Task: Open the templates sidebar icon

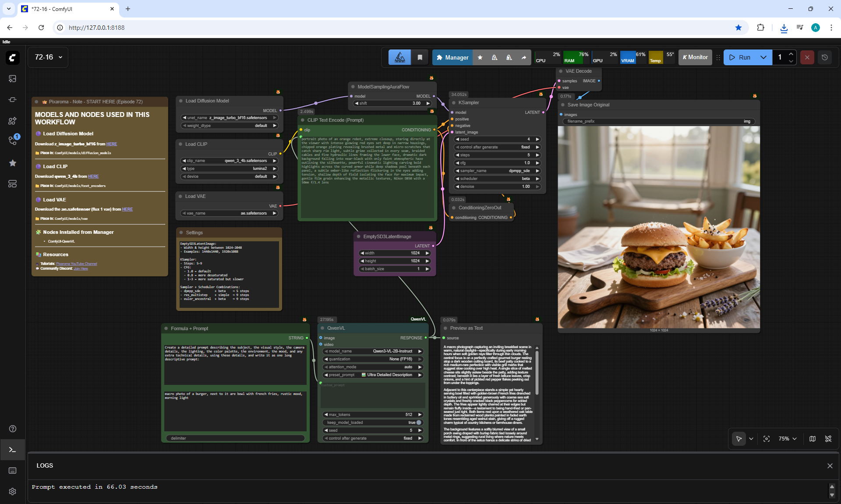Action: tap(12, 184)
